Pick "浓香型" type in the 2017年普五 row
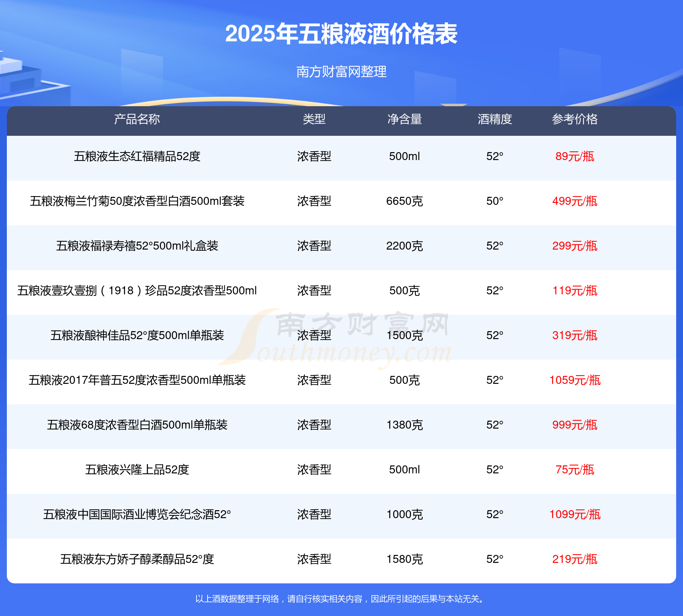The height and width of the screenshot is (616, 683). pos(314,380)
